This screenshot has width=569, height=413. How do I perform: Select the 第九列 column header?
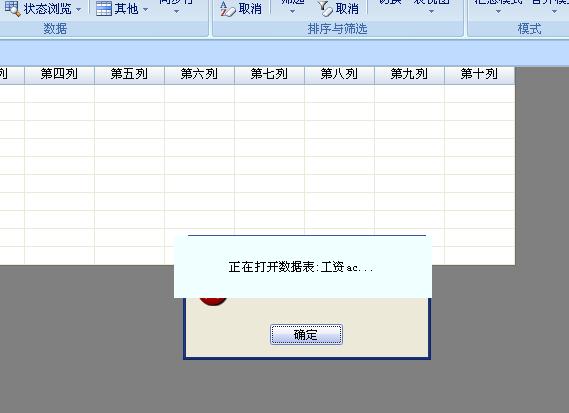pyautogui.click(x=410, y=75)
